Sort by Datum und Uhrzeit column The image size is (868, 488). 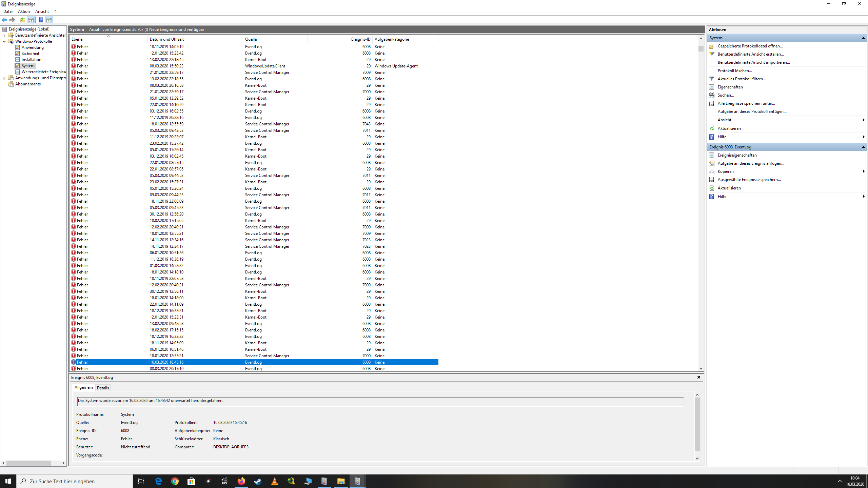click(167, 39)
